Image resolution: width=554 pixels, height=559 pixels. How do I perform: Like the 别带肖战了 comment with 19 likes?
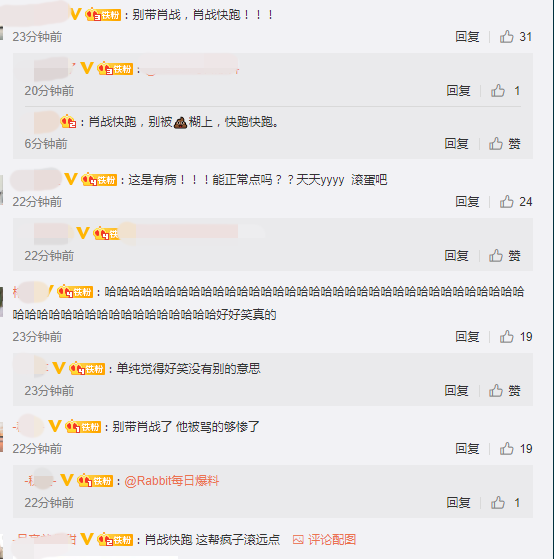pos(506,448)
